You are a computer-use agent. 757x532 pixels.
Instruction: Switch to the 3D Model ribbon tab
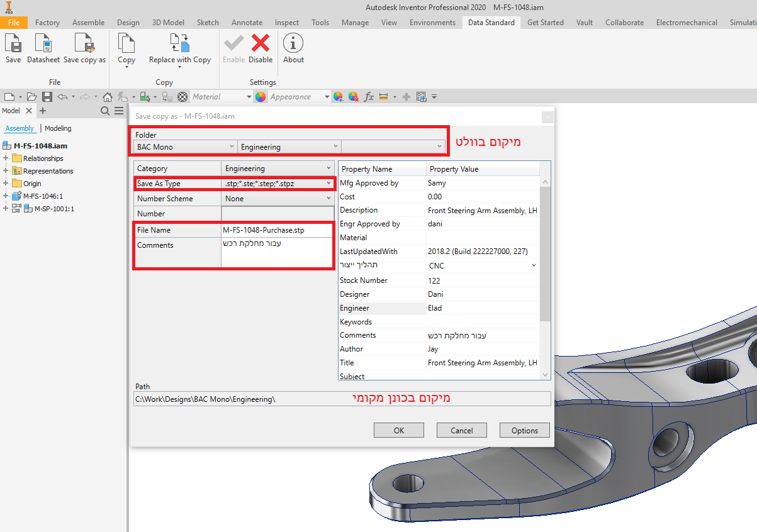pyautogui.click(x=168, y=23)
